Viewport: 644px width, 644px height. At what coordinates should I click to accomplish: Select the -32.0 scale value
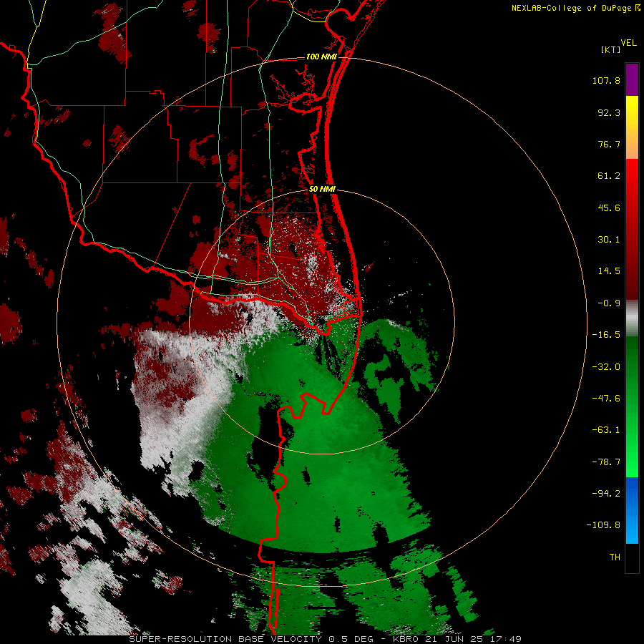[606, 367]
